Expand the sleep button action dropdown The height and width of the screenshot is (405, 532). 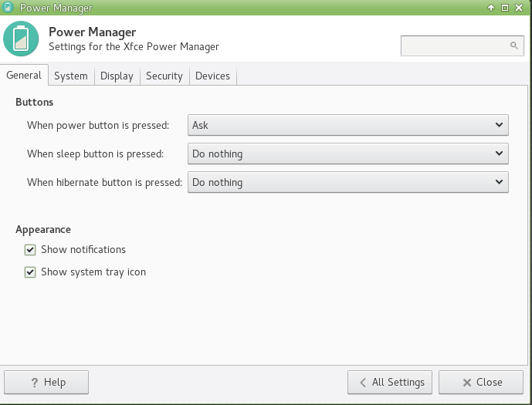347,154
